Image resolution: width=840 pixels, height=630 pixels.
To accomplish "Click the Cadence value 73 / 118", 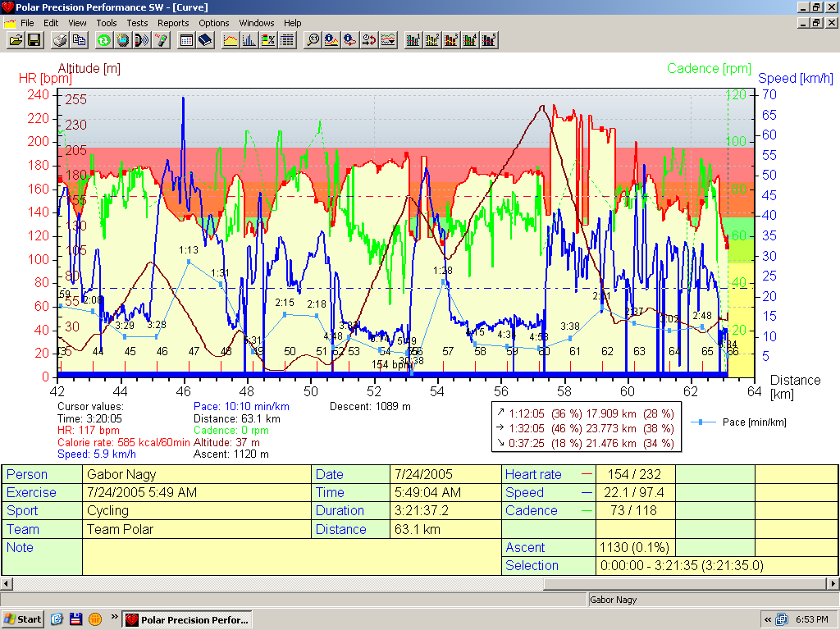I will [634, 510].
